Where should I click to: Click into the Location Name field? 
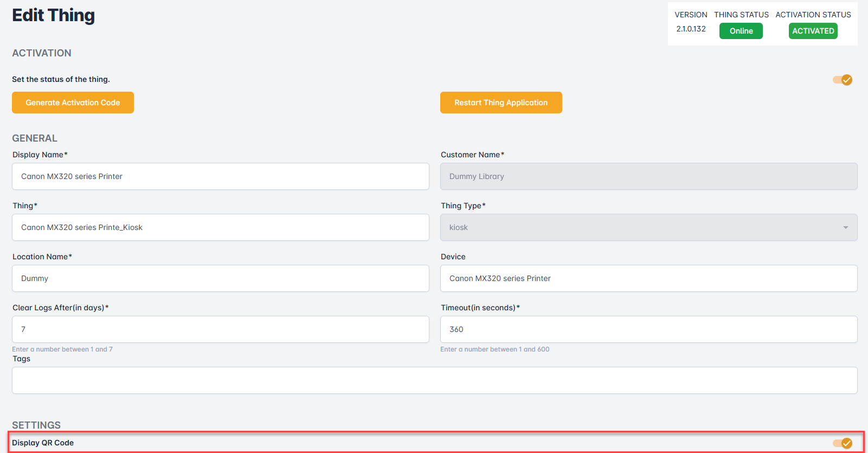click(x=220, y=278)
